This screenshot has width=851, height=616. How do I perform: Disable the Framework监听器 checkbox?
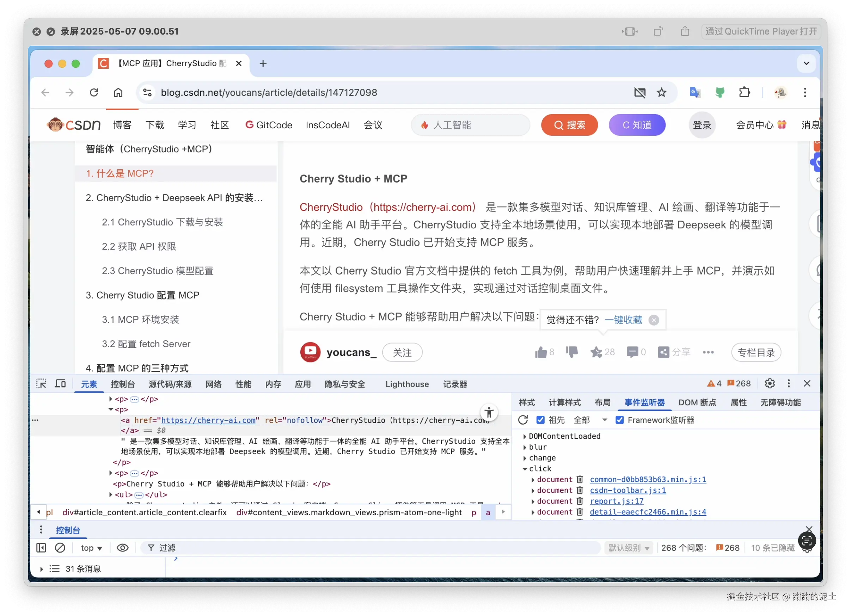click(619, 420)
